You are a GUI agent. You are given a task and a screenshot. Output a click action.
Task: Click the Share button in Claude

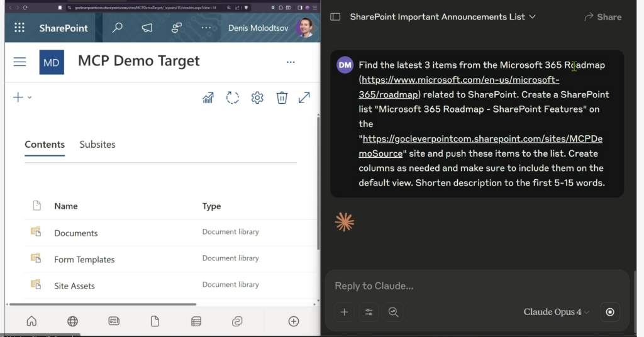603,17
